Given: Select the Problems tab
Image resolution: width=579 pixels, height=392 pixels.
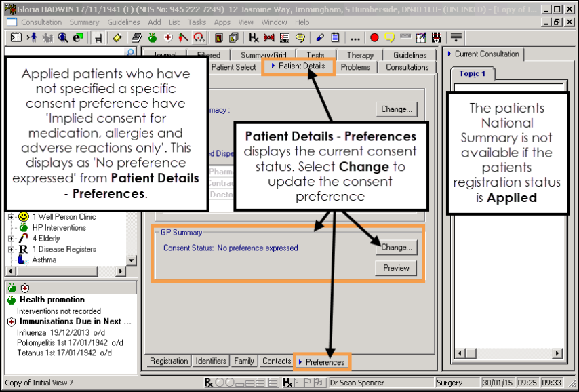Looking at the screenshot, I should (355, 67).
